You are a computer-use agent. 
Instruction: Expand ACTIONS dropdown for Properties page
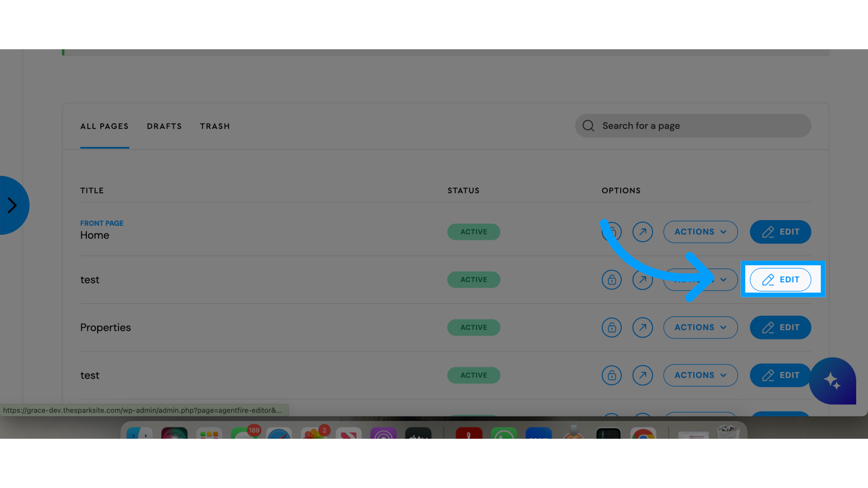pos(700,327)
